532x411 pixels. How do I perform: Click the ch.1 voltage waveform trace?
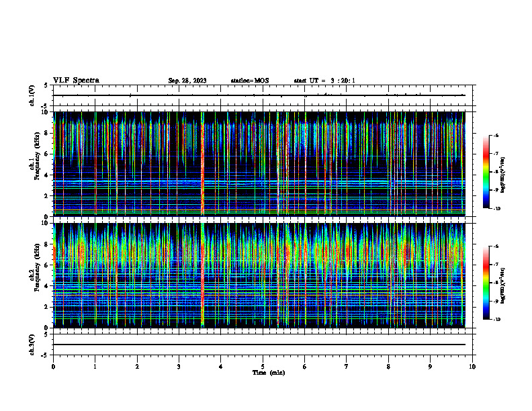[259, 95]
